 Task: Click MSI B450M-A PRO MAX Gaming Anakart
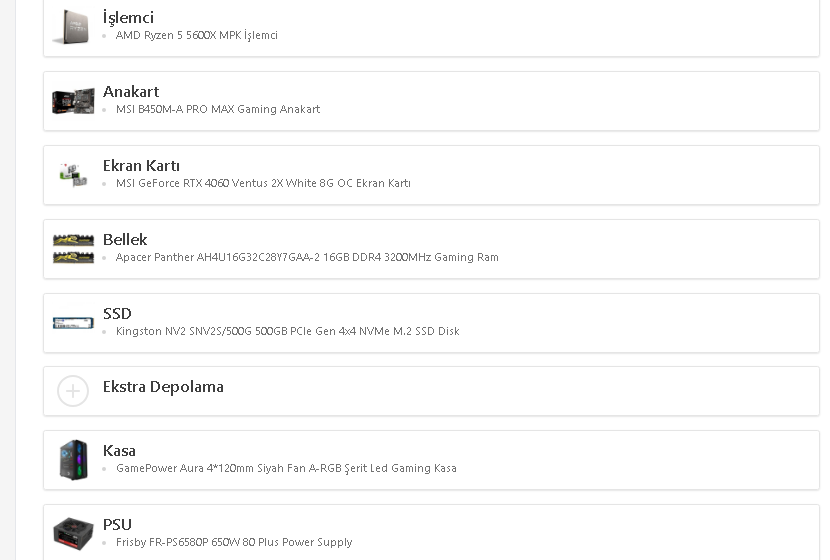click(217, 110)
